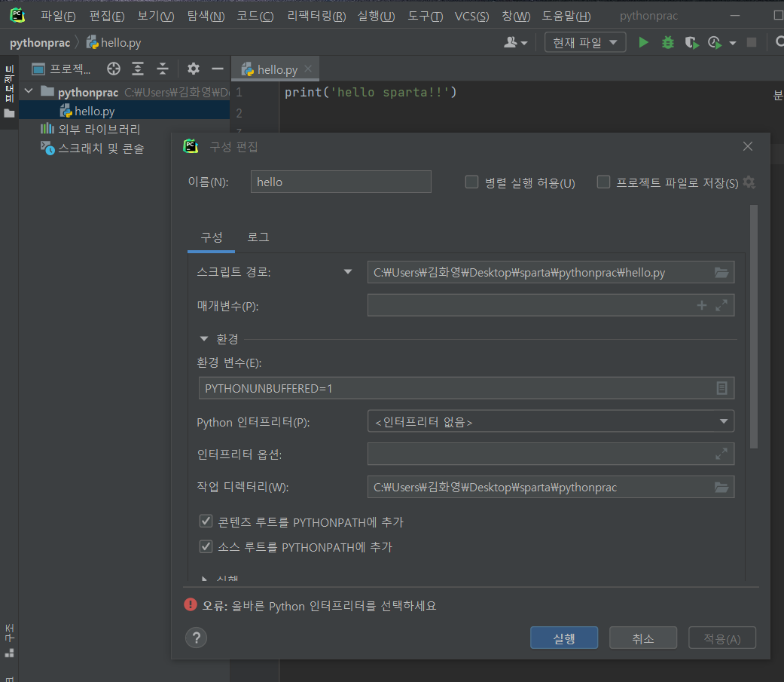Screen dimensions: 784x682
Task: Expand the parameters field editor
Action: click(721, 305)
